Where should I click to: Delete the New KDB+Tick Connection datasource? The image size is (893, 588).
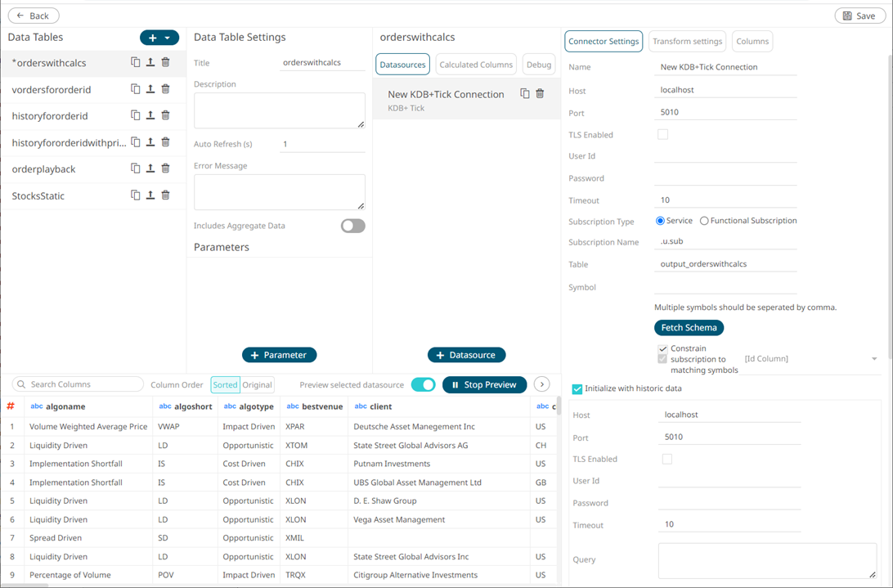tap(540, 94)
